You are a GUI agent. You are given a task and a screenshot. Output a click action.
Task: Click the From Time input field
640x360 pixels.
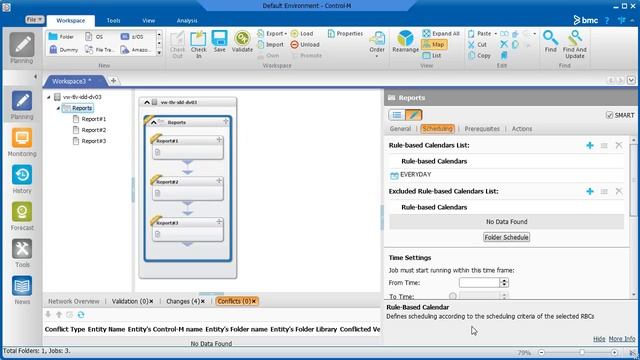479,282
